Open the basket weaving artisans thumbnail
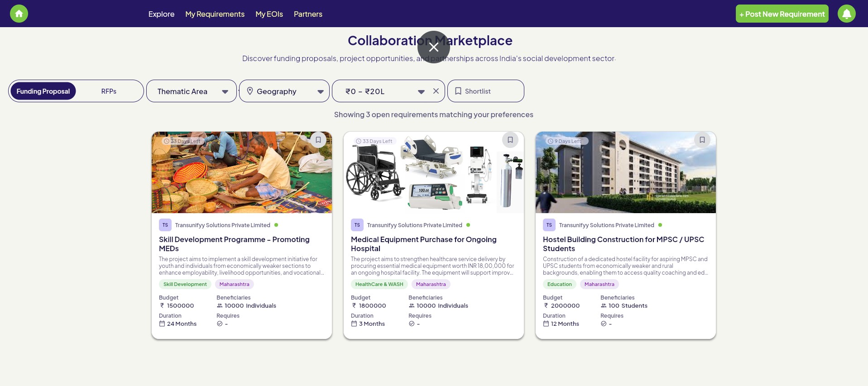Viewport: 868px width, 386px height. click(x=242, y=172)
